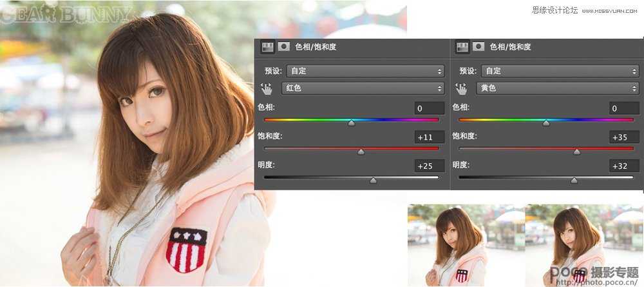Click the adjustment icon in the left Hue/Saturation panel
Screen dimensions: 644x287
(x=267, y=47)
